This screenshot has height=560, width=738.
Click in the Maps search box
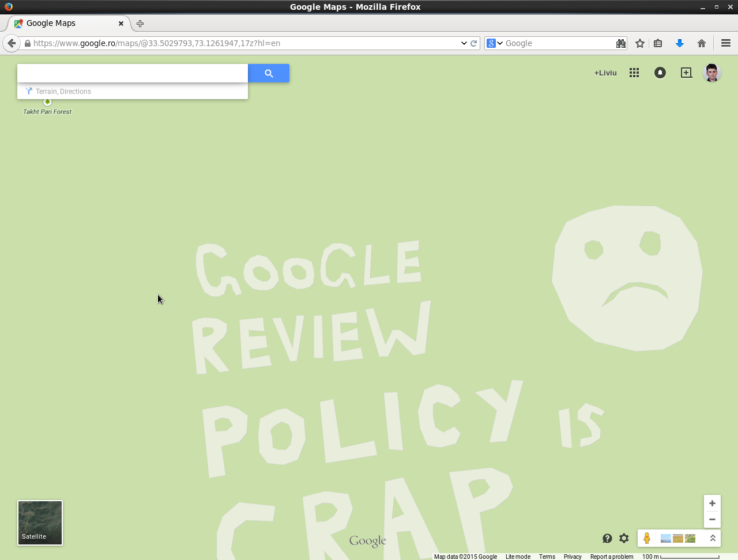[x=133, y=73]
